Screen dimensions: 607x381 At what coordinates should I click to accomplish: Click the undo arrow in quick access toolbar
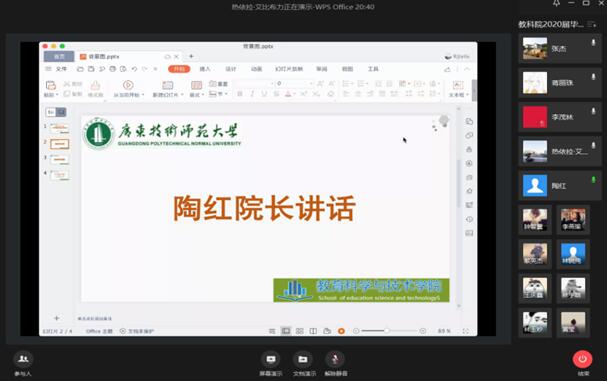pos(134,69)
